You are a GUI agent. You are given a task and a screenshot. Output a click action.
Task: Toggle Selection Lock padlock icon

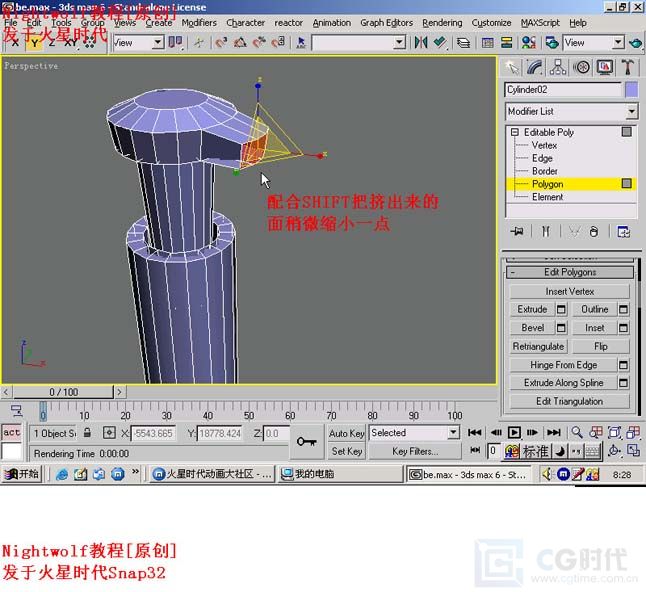pyautogui.click(x=87, y=433)
